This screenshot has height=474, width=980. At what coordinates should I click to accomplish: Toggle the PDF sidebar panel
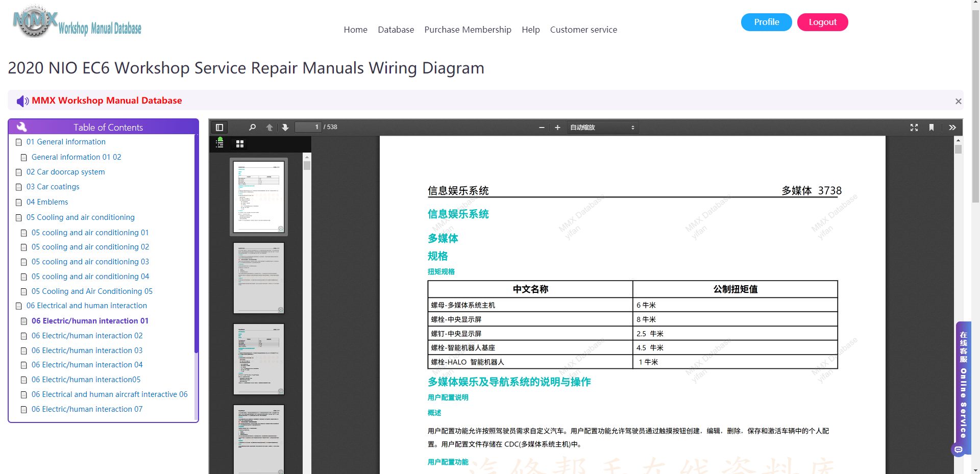pyautogui.click(x=219, y=128)
